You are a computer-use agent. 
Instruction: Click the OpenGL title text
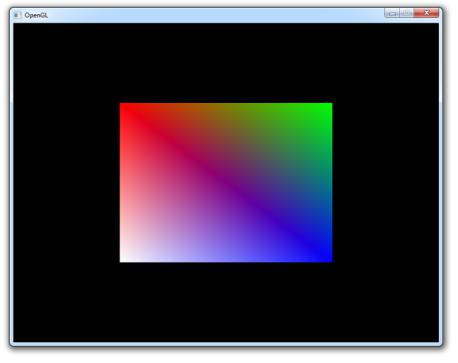[36, 15]
